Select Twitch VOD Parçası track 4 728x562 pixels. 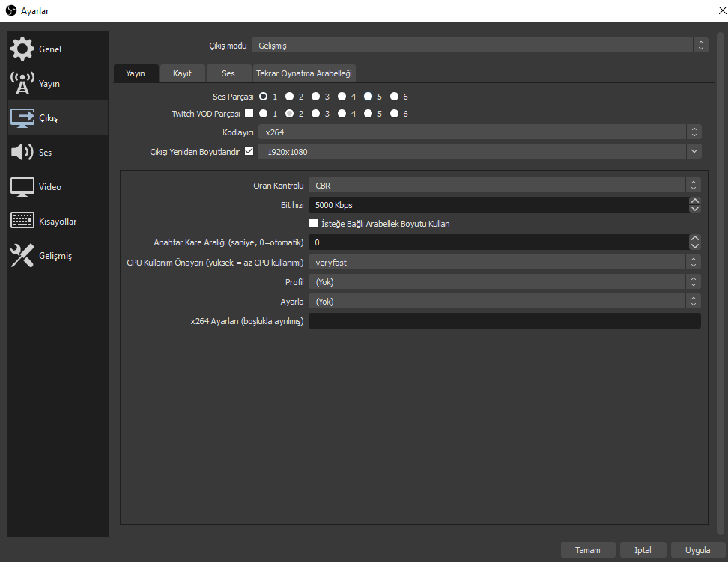click(342, 113)
